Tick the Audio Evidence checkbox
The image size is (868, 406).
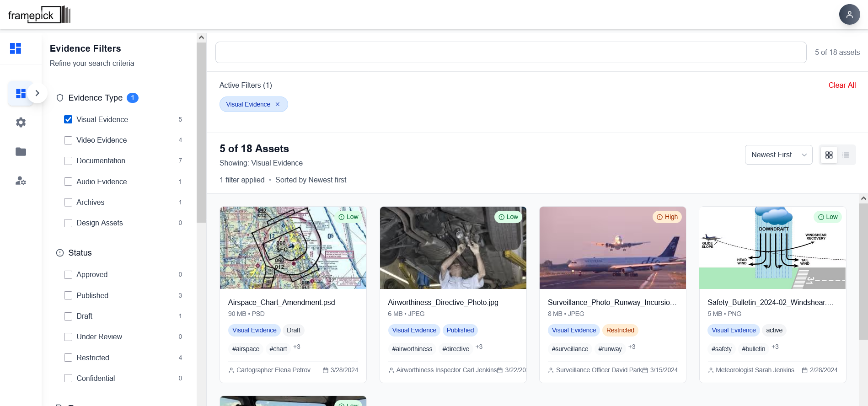pos(68,182)
